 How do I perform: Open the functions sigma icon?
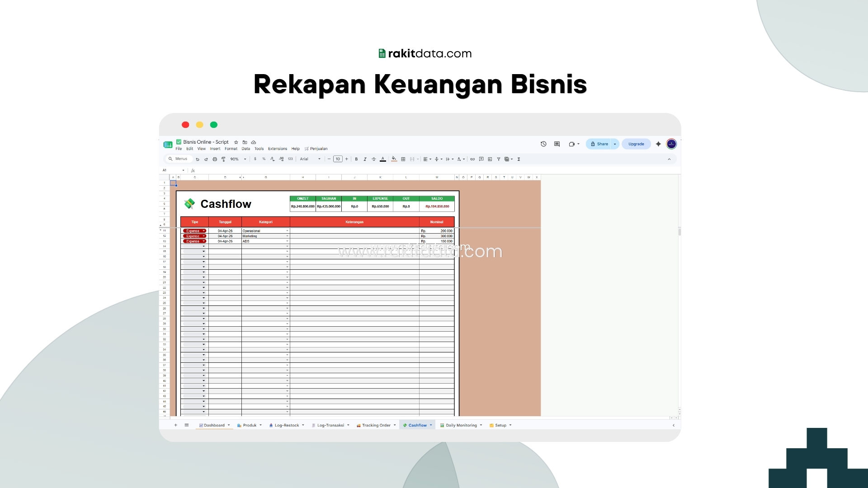(x=519, y=159)
